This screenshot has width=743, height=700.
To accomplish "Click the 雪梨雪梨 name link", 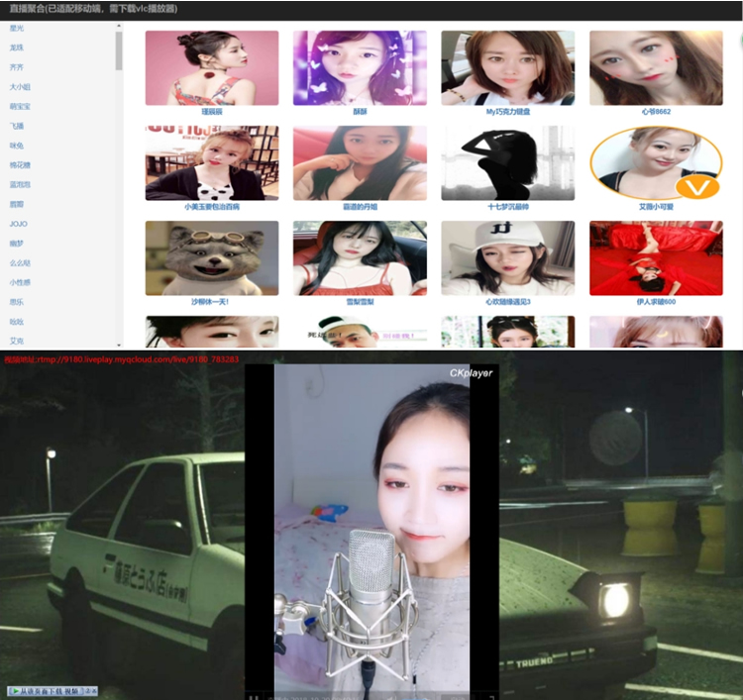I will [360, 302].
